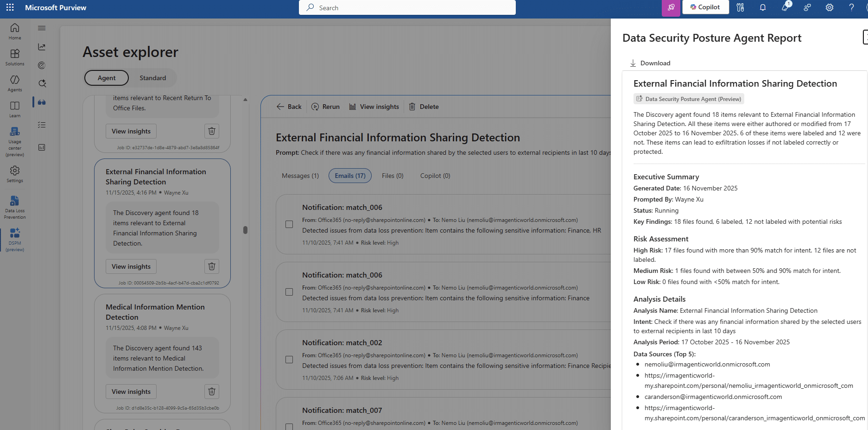The image size is (868, 430).
Task: Click View insights for Medical Information job
Action: (131, 392)
